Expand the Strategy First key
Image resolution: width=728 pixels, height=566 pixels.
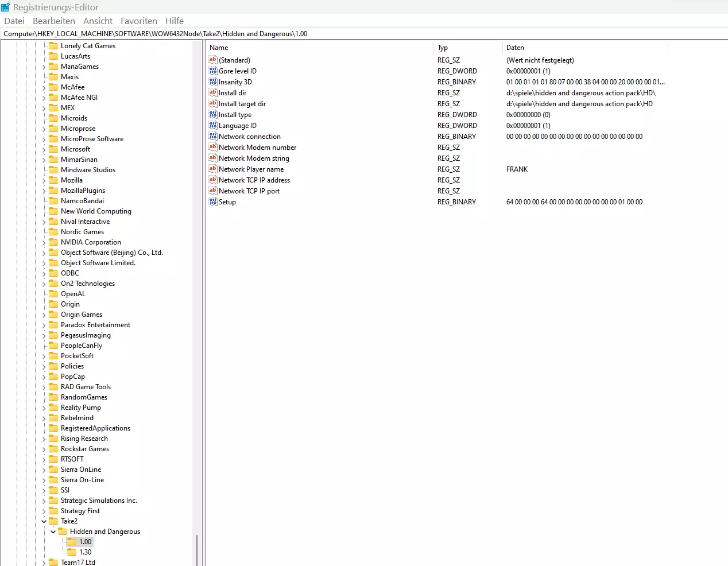tap(44, 511)
